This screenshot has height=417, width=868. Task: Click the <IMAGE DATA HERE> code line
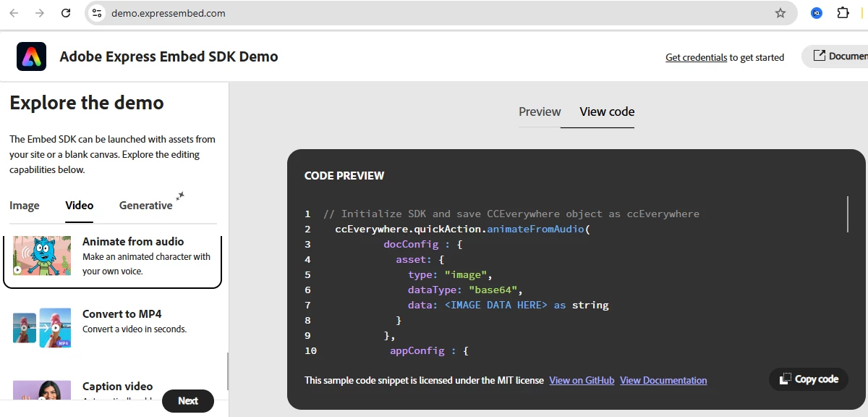(509, 306)
